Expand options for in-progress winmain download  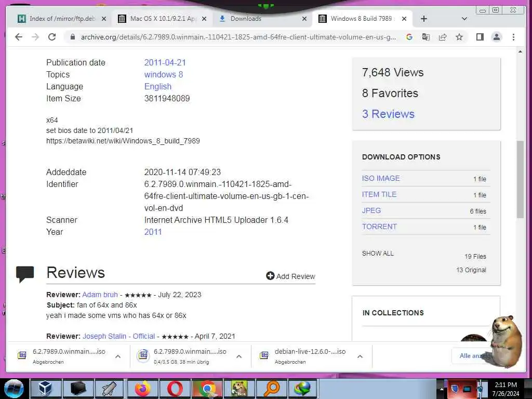239,356
